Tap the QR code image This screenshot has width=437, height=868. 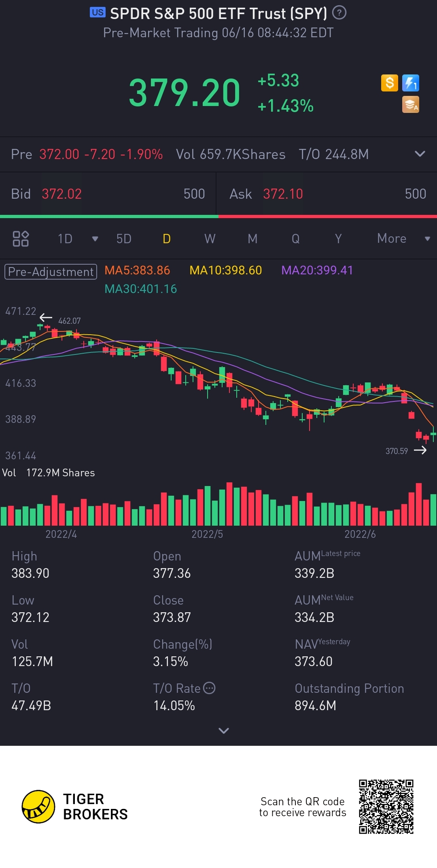(x=386, y=807)
